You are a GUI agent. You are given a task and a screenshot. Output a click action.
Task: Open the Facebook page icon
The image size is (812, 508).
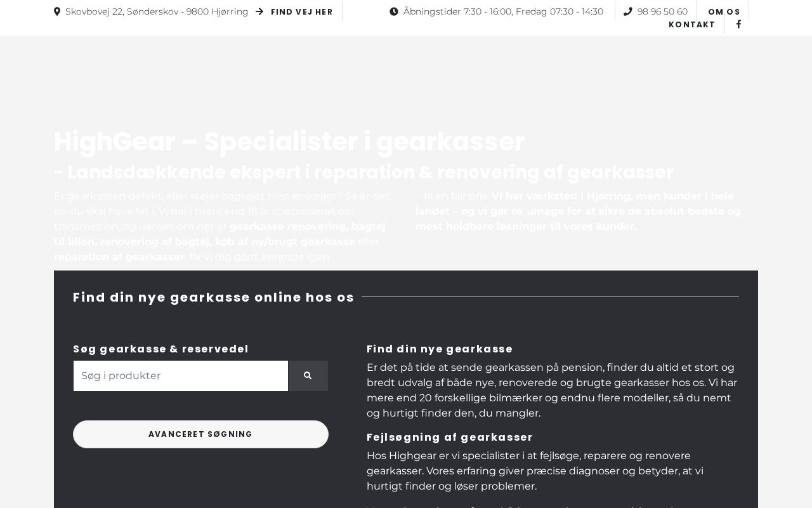[x=738, y=24]
